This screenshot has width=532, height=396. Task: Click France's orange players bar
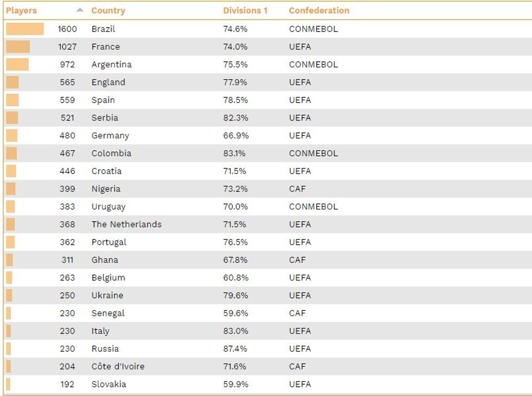click(x=18, y=47)
